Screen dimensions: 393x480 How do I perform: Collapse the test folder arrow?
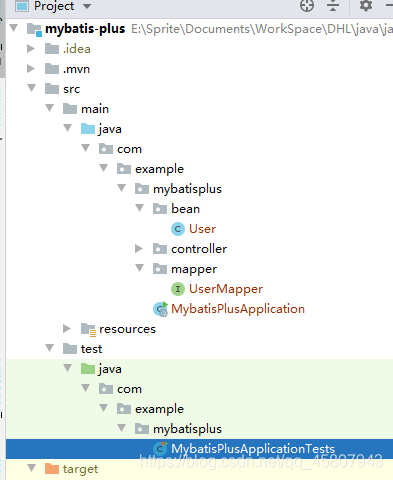[50, 348]
